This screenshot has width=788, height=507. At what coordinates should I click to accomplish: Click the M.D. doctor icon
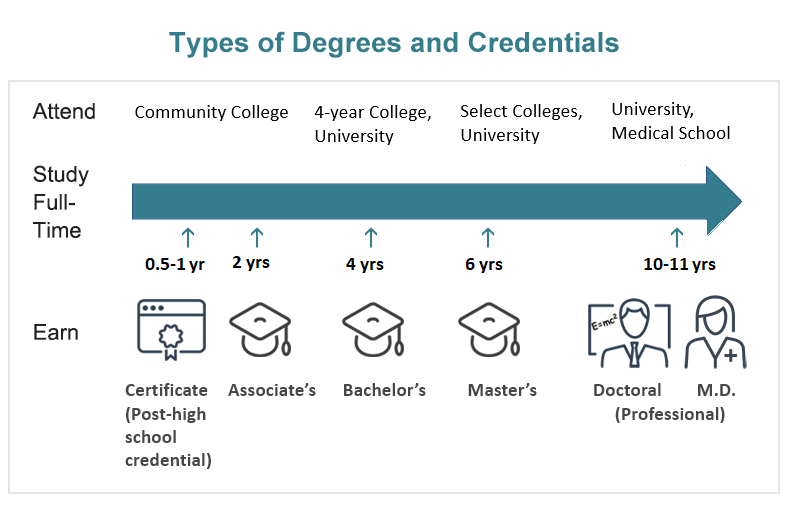click(x=715, y=332)
